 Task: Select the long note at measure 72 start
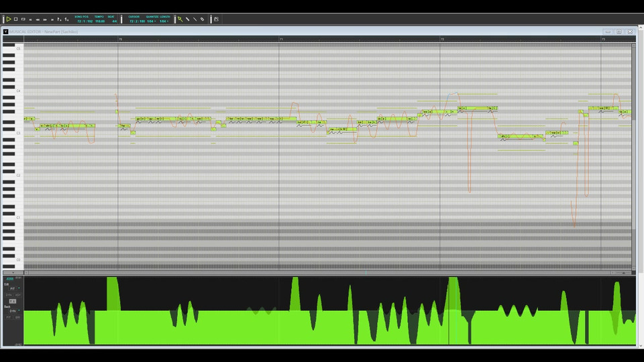[x=476, y=109]
